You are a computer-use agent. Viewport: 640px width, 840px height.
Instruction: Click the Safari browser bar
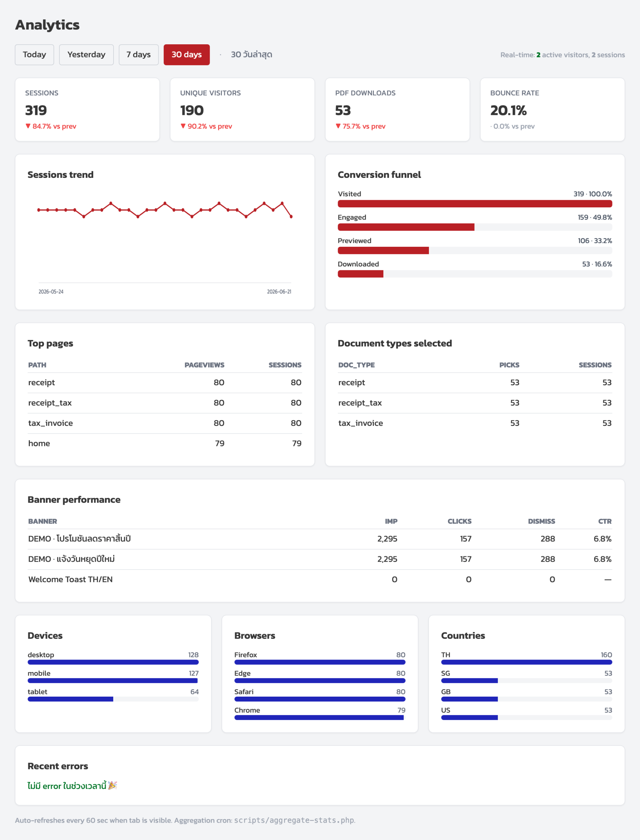coord(320,699)
